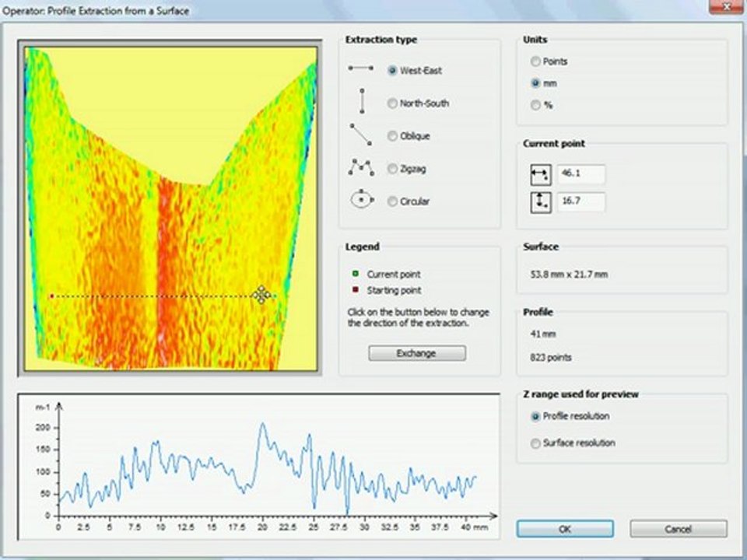The height and width of the screenshot is (560, 747).
Task: Click the Extraction type group heading
Action: click(x=381, y=40)
